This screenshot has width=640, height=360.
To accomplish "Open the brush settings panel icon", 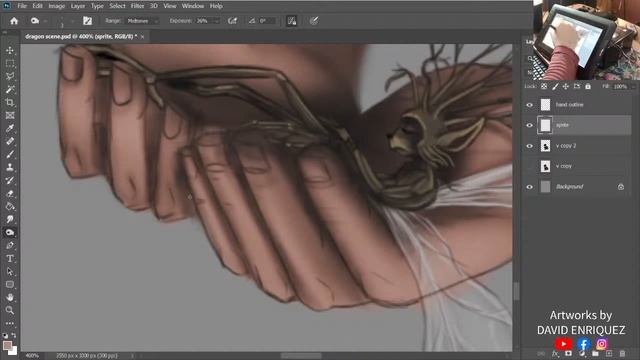I will coord(87,21).
